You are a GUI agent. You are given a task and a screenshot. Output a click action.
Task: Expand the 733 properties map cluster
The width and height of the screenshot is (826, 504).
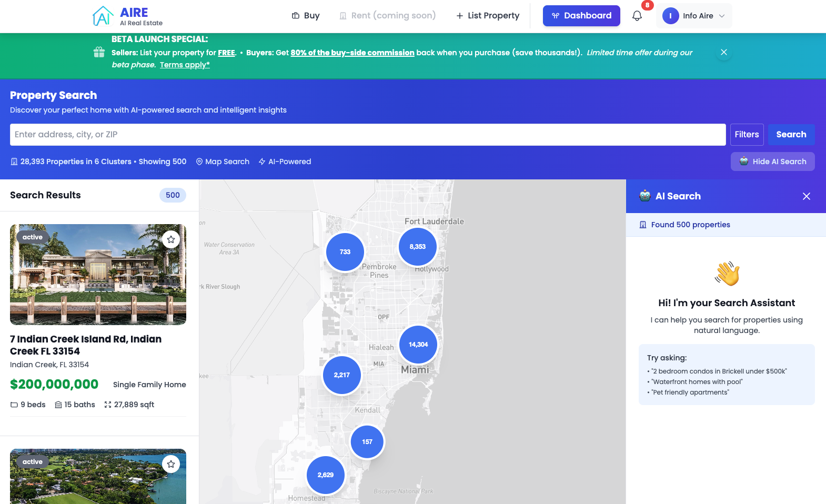pyautogui.click(x=345, y=252)
